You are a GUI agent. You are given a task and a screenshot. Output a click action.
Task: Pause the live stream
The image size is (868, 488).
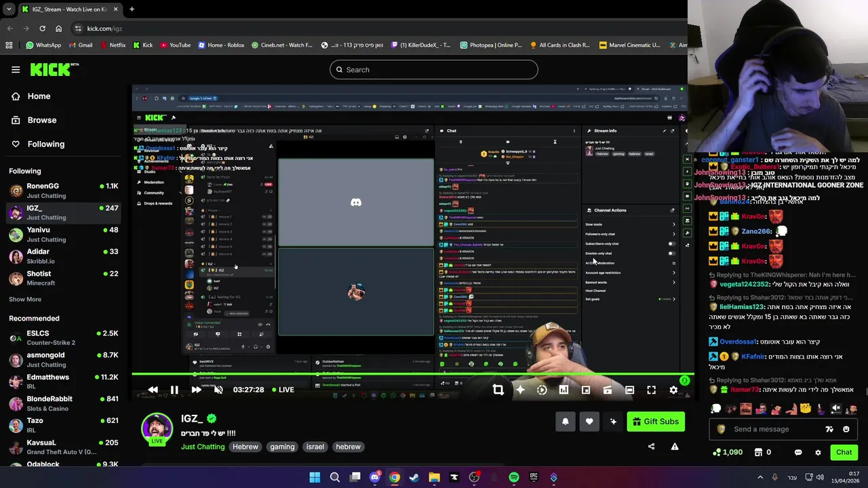click(174, 390)
